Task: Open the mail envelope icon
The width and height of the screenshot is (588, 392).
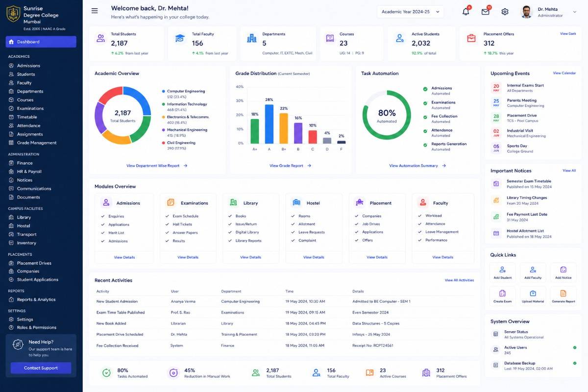Action: 485,12
